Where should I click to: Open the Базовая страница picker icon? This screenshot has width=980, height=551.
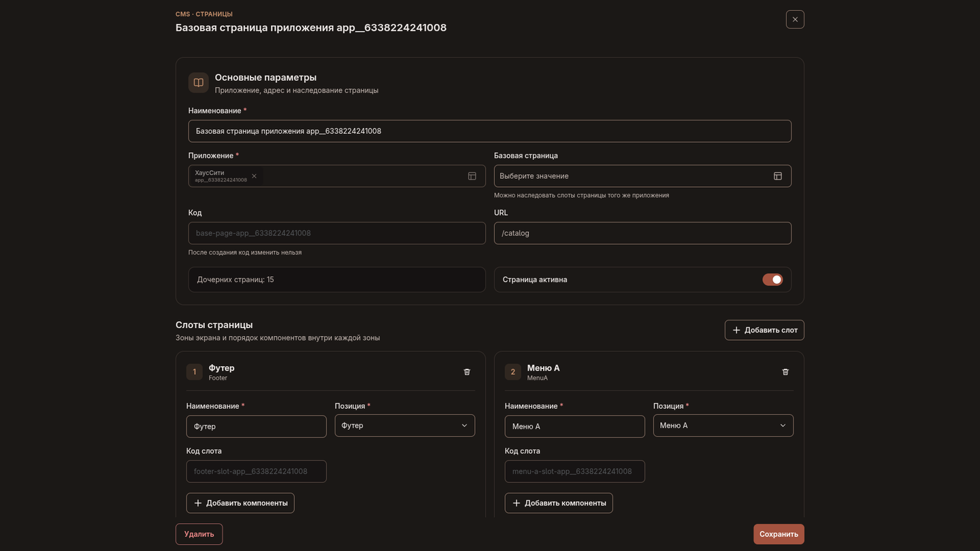coord(778,176)
